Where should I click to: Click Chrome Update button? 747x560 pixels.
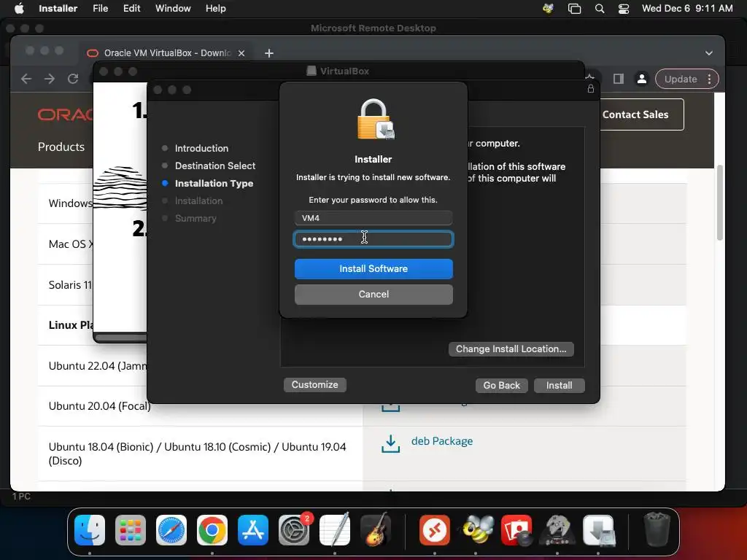[681, 79]
